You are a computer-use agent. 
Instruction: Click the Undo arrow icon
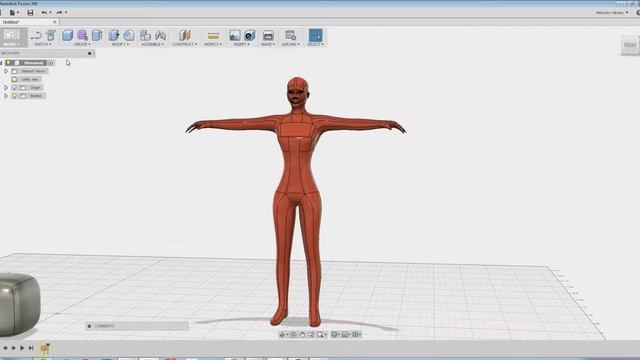click(x=44, y=13)
